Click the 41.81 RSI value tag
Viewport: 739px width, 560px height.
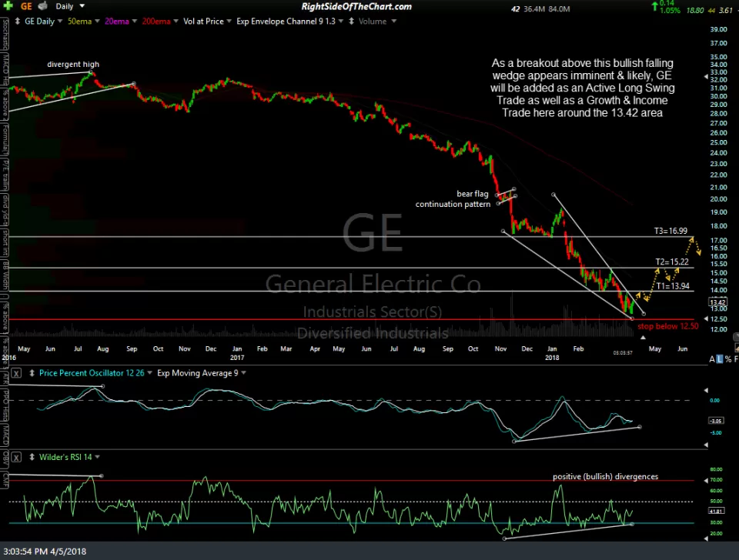716,511
